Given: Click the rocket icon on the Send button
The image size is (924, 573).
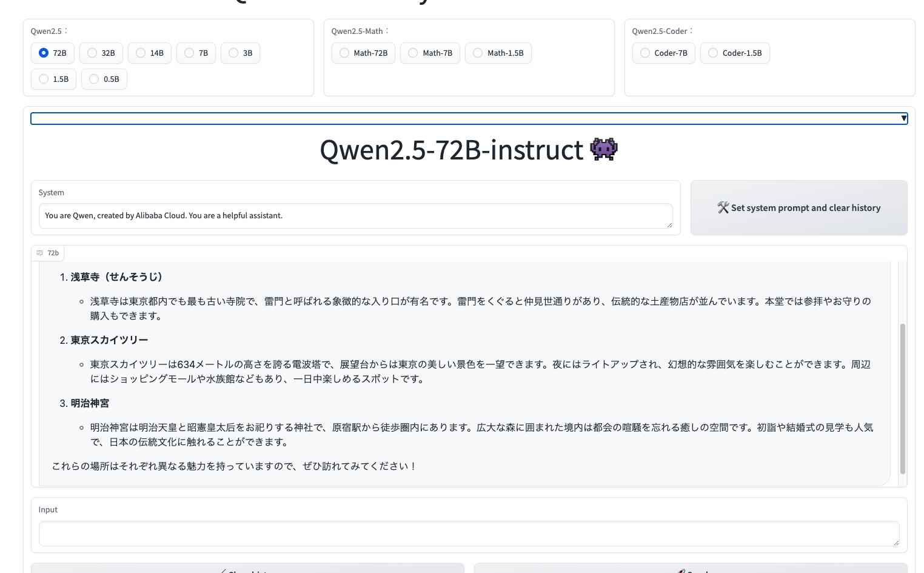Looking at the screenshot, I should (682, 571).
